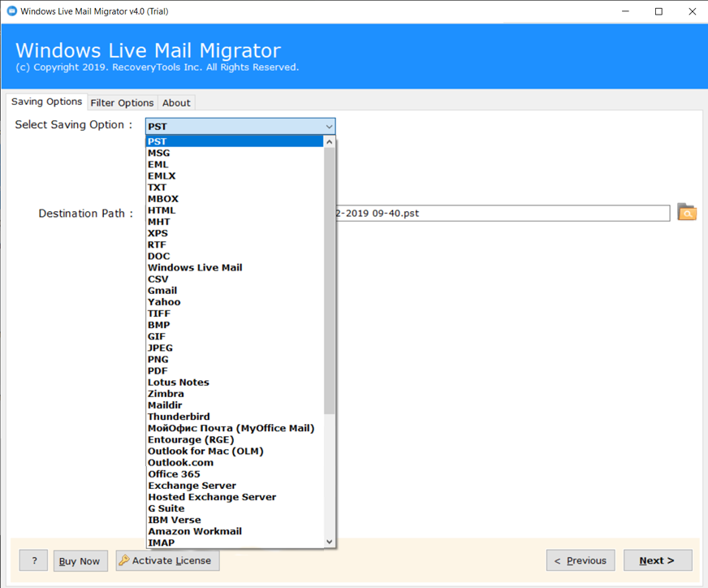Pick Maildir from the list

(235, 405)
